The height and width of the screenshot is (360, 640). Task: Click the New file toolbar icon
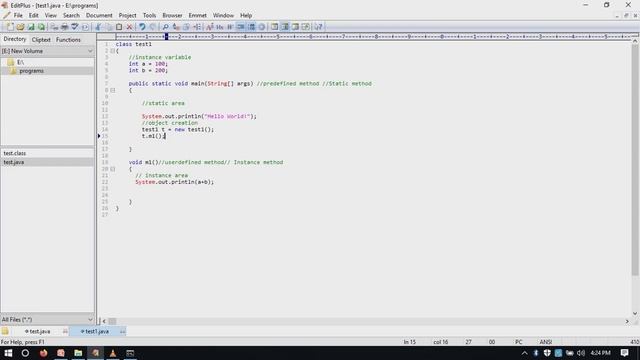pos(10,27)
